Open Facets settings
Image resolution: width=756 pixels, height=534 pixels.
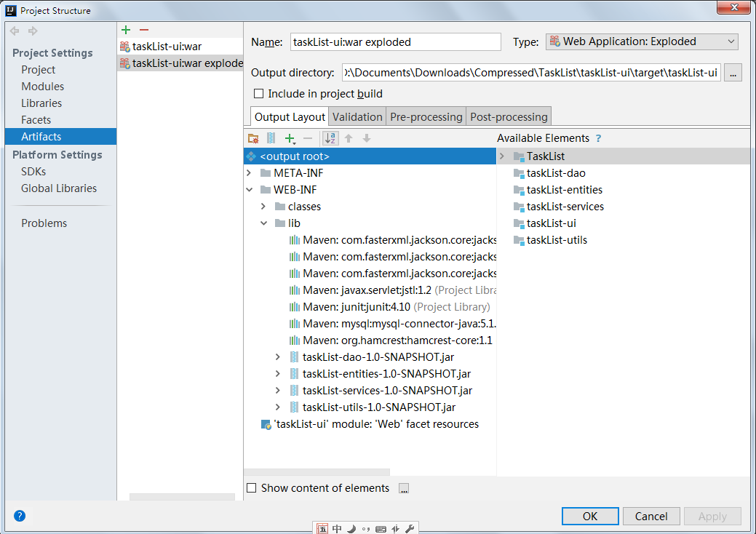click(x=36, y=120)
